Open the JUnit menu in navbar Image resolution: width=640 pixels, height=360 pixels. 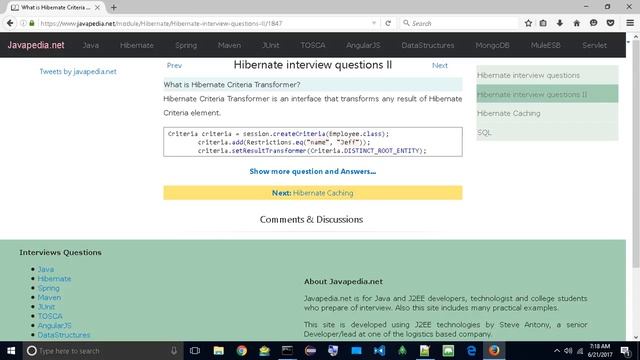(271, 45)
